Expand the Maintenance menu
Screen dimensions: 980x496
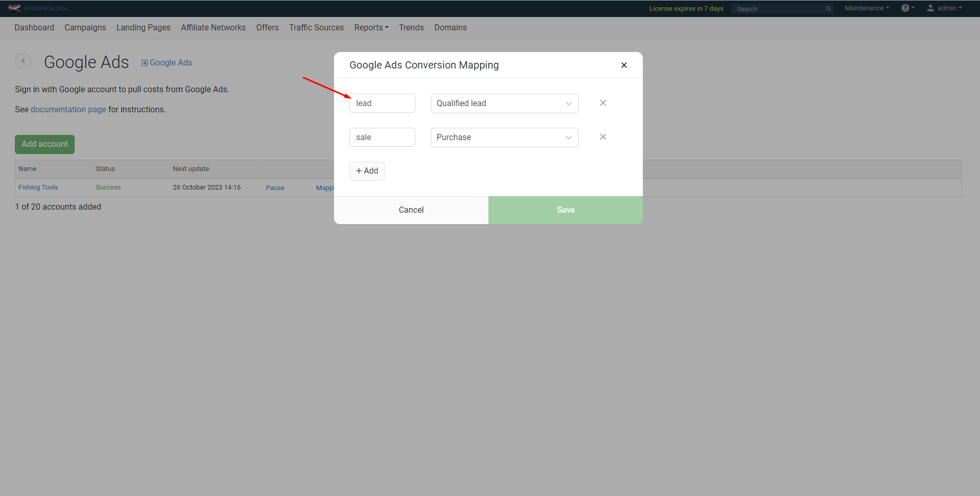click(x=867, y=8)
